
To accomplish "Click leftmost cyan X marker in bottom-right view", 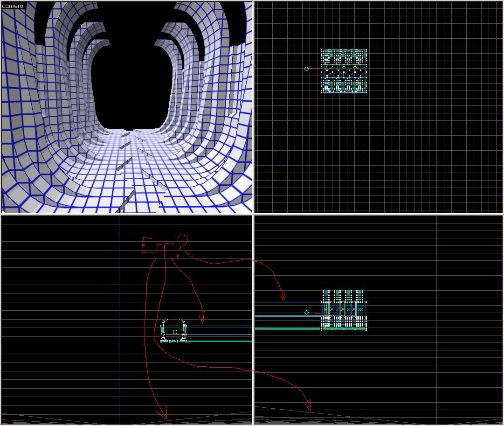I will pyautogui.click(x=325, y=309).
